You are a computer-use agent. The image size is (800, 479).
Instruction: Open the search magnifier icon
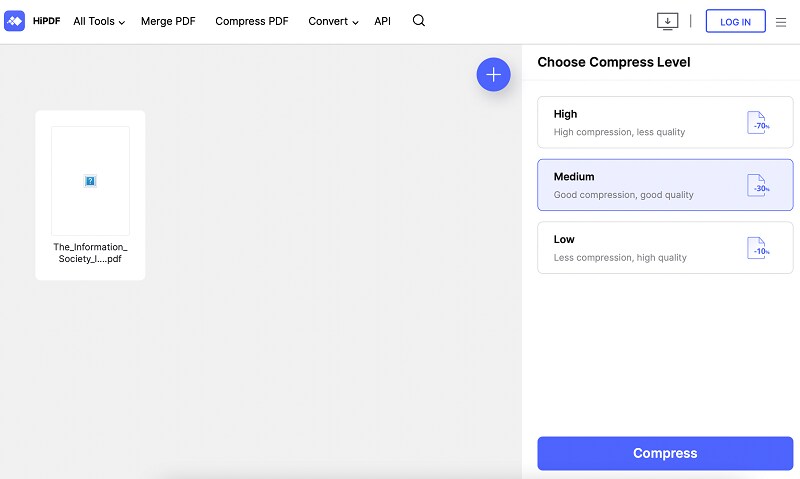pyautogui.click(x=419, y=20)
